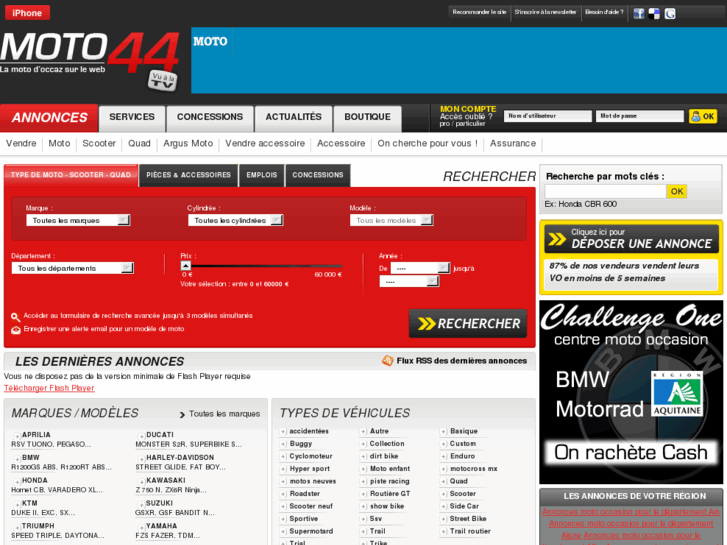This screenshot has width=727, height=545.
Task: Select the BOUTIQUE main tab
Action: click(x=367, y=117)
